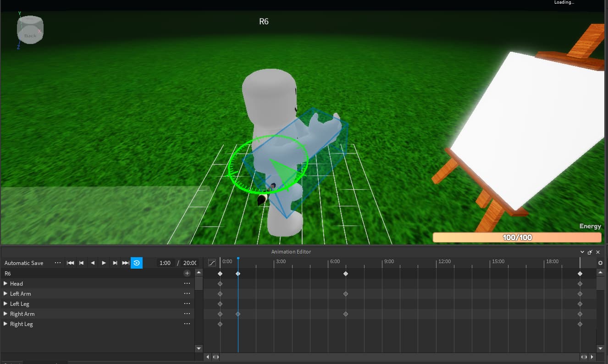Select the Head keyframe at 20:00
Screen dimensions: 608x364
(x=580, y=284)
